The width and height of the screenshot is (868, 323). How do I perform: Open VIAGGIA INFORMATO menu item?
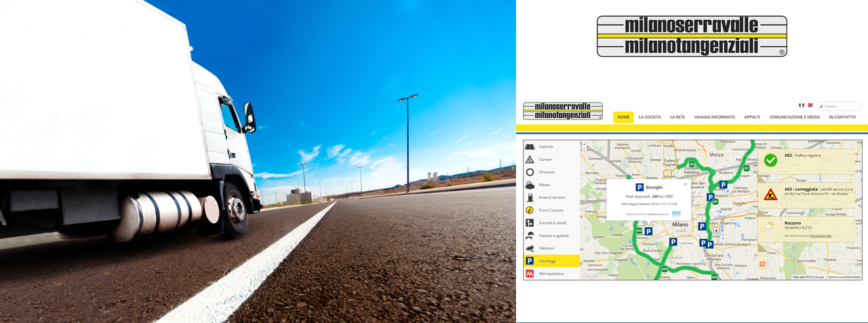715,117
